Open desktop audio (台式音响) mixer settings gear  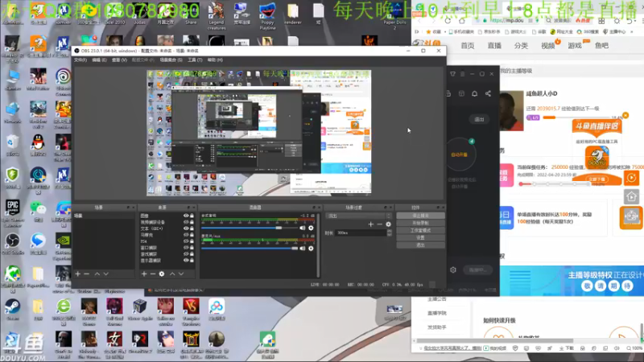pyautogui.click(x=311, y=228)
